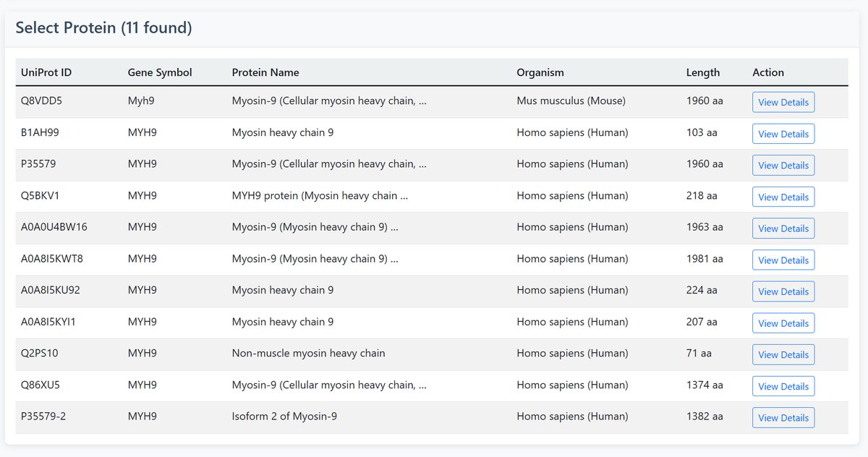View details for Q86XU5

point(783,386)
